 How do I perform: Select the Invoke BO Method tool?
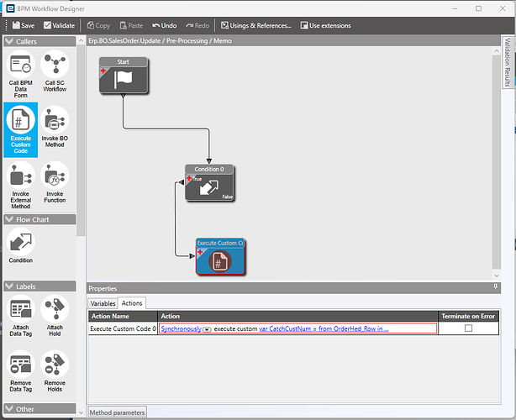click(55, 127)
